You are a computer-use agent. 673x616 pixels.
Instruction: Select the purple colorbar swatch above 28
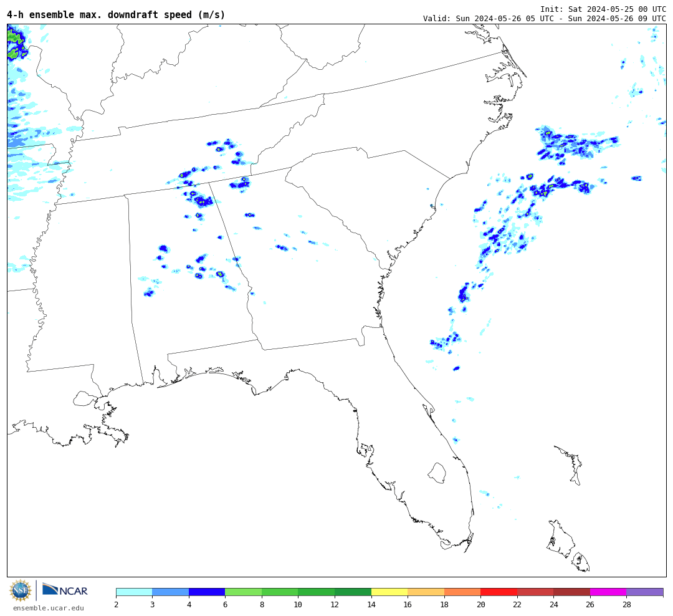click(645, 592)
